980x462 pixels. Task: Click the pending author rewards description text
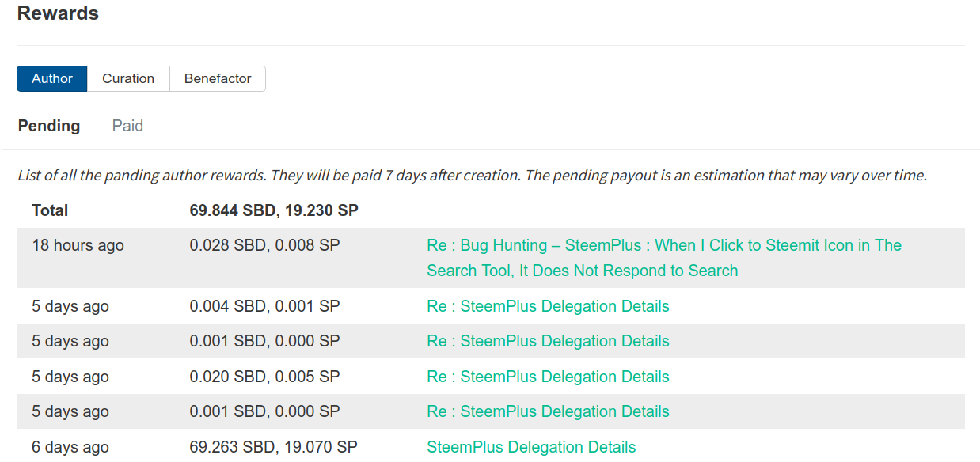(472, 175)
